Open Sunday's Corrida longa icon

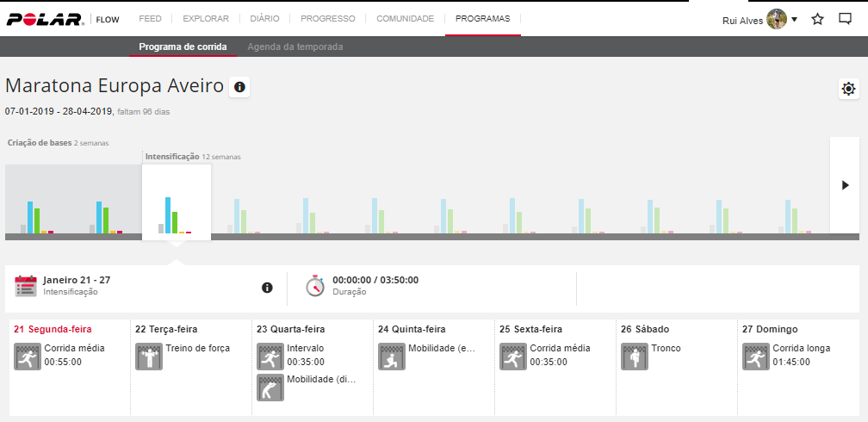(x=756, y=357)
